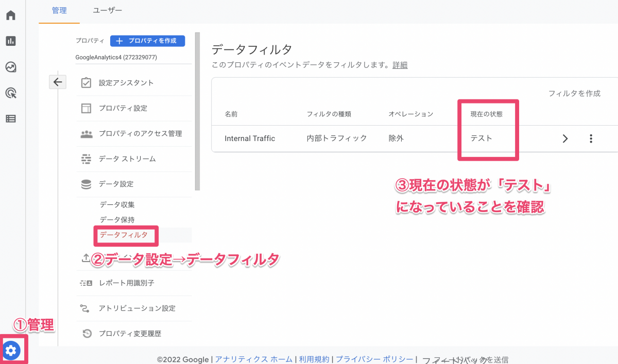Open the Configure table icon
The image size is (618, 364).
(x=10, y=118)
